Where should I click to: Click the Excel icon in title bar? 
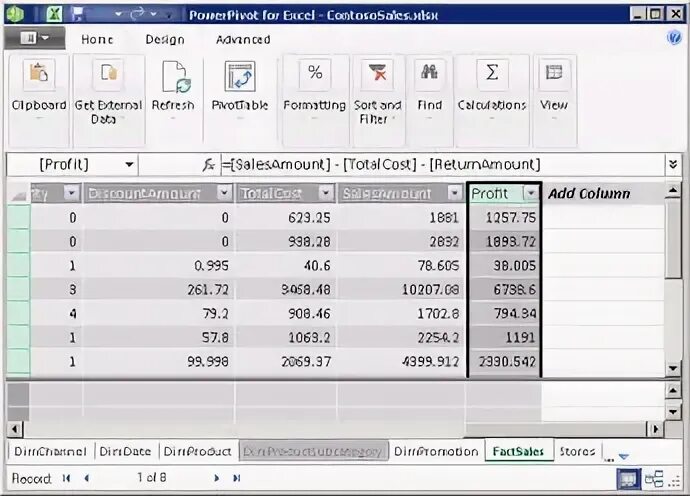click(x=54, y=14)
